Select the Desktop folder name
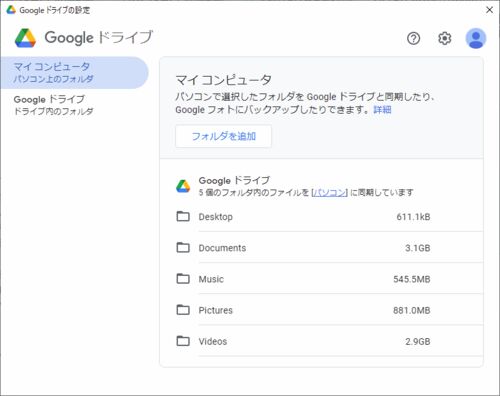This screenshot has width=500, height=396. [216, 217]
